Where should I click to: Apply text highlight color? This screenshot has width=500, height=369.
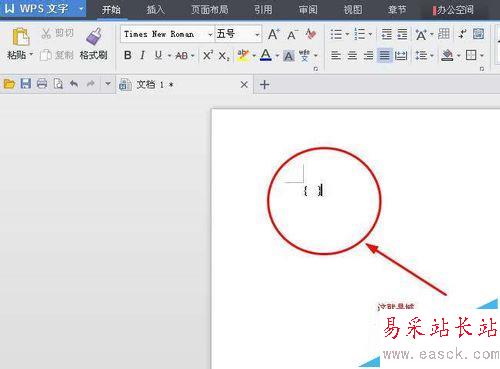pos(243,55)
